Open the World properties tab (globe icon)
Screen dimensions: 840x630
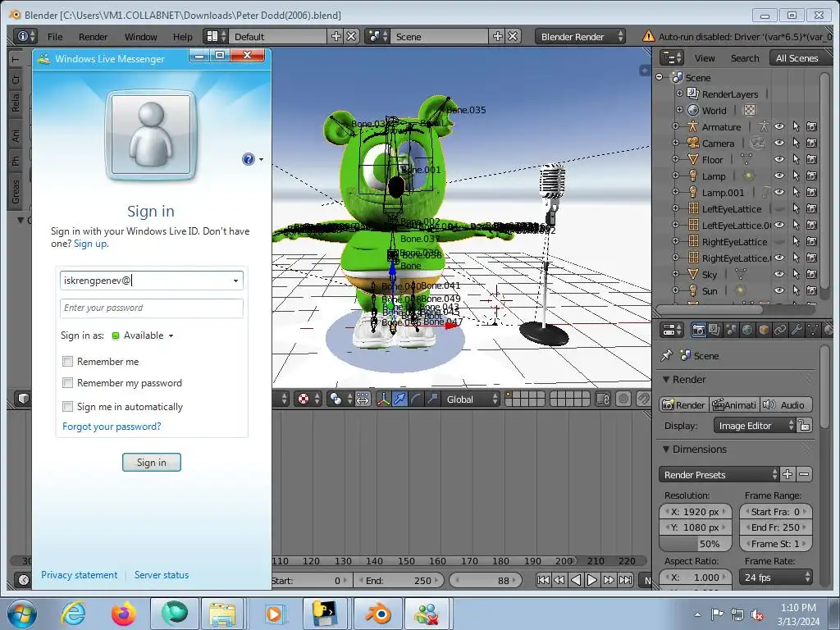pos(747,330)
